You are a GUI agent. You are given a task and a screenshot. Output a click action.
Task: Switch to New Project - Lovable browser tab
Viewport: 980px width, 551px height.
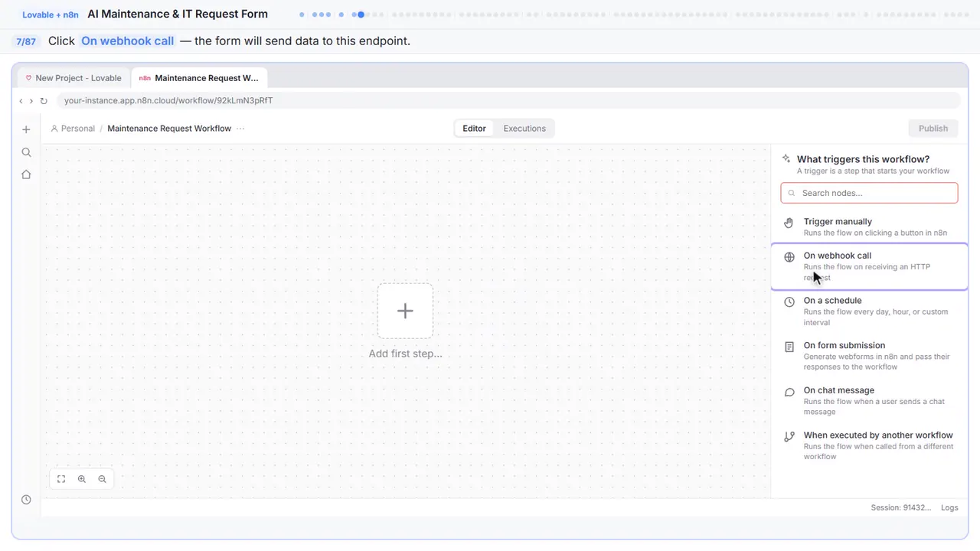click(x=73, y=78)
